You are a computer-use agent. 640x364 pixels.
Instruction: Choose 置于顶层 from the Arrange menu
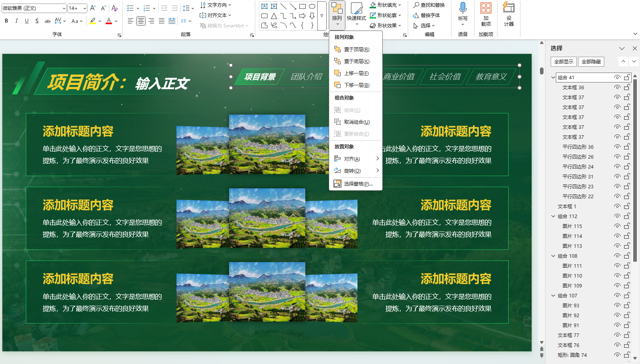click(356, 49)
